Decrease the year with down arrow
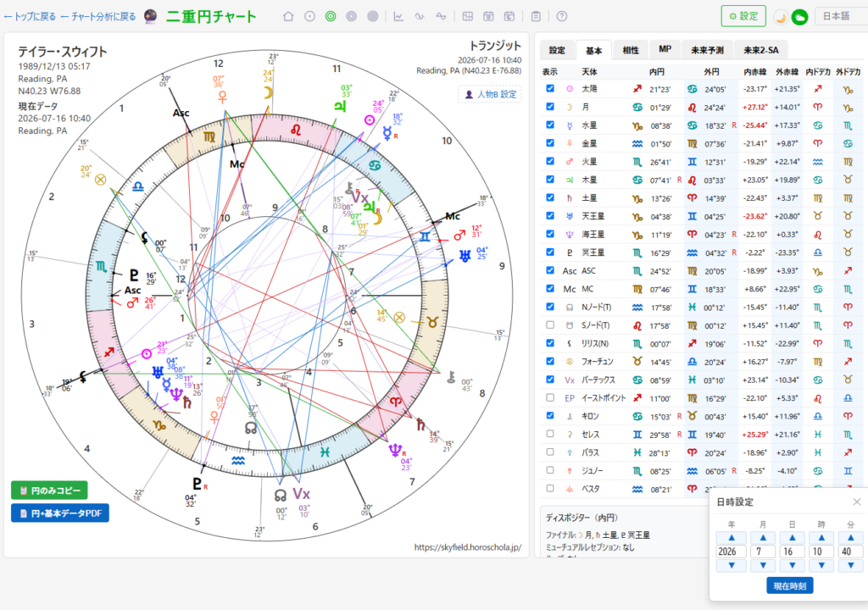 click(732, 565)
